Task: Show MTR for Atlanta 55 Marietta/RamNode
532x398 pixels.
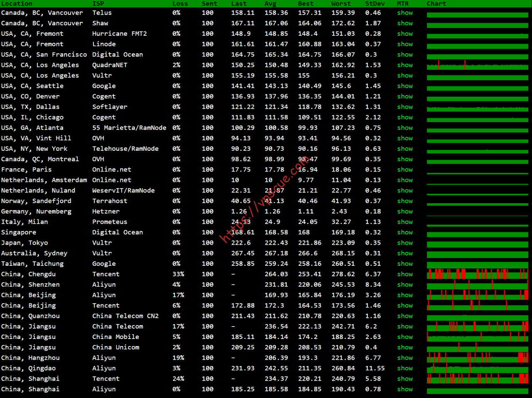Action: [405, 128]
